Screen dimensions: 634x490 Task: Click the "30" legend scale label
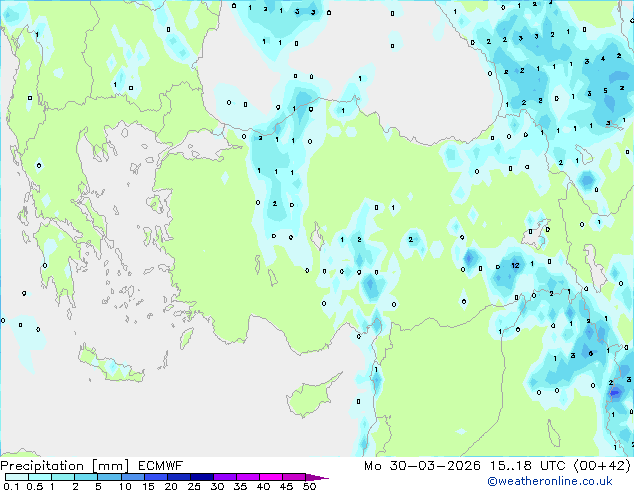pos(217,486)
